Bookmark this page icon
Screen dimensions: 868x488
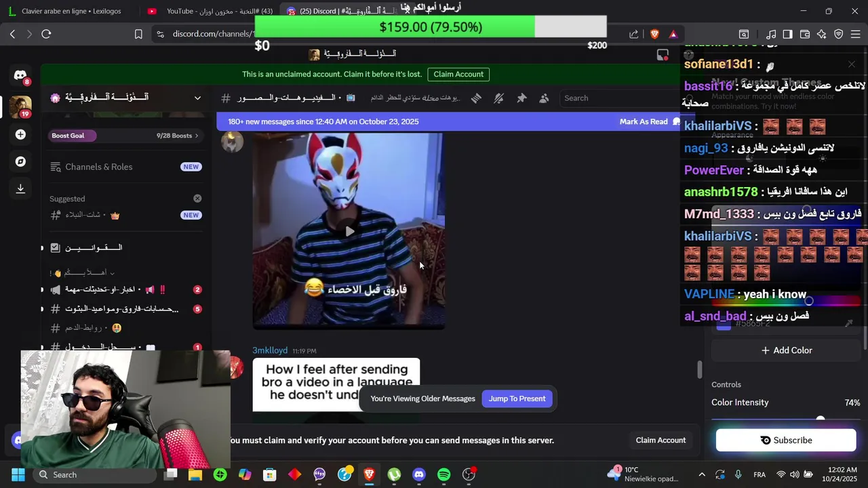click(x=138, y=34)
